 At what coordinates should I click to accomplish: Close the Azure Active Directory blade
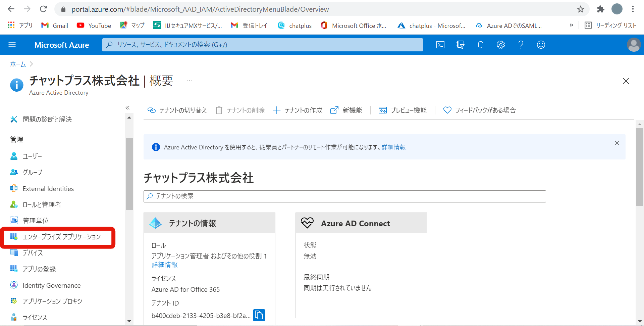[x=626, y=81]
